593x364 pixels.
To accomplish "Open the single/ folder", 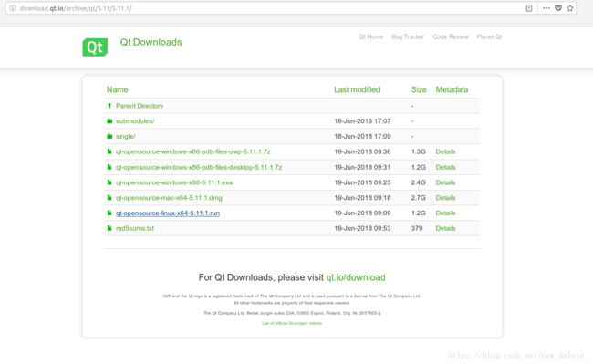I will [126, 136].
